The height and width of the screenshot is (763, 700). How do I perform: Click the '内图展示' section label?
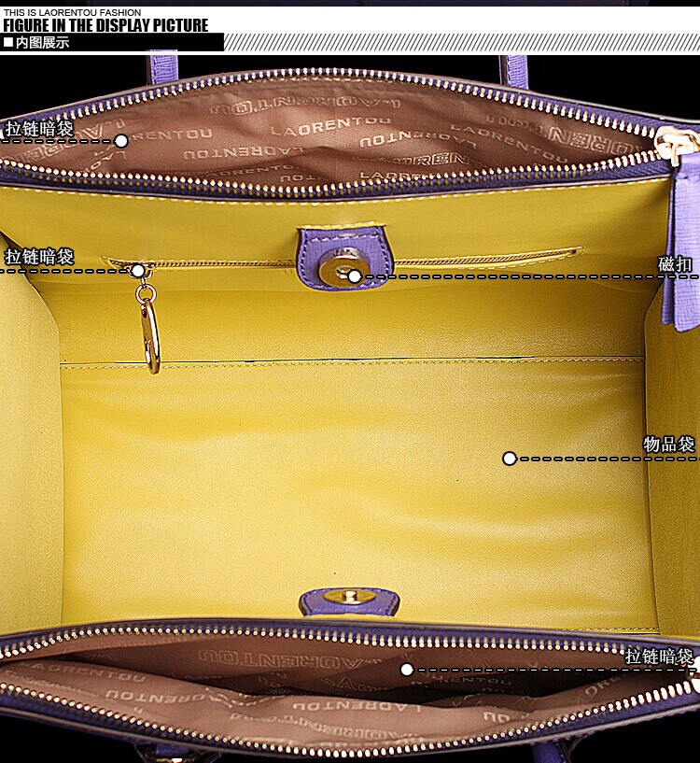42,43
